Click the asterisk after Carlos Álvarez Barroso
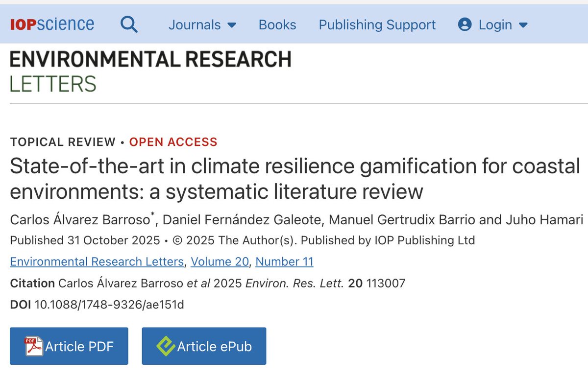 click(153, 215)
